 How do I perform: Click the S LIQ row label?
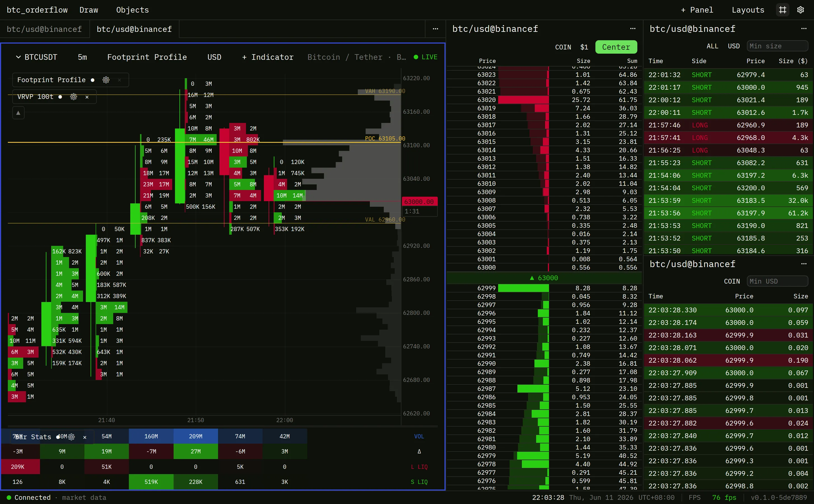pos(419,482)
